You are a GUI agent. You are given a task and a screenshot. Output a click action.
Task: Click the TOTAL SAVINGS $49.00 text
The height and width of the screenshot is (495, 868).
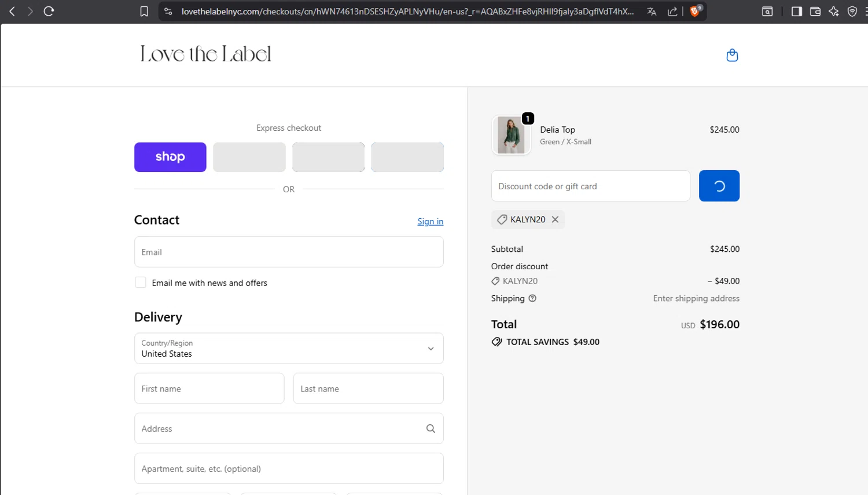(x=553, y=342)
